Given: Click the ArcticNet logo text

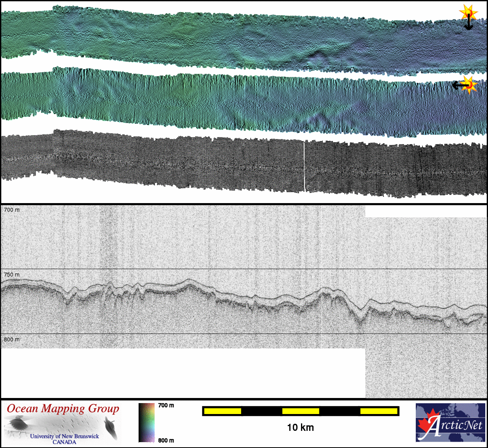Looking at the screenshot, I should pyautogui.click(x=455, y=425).
